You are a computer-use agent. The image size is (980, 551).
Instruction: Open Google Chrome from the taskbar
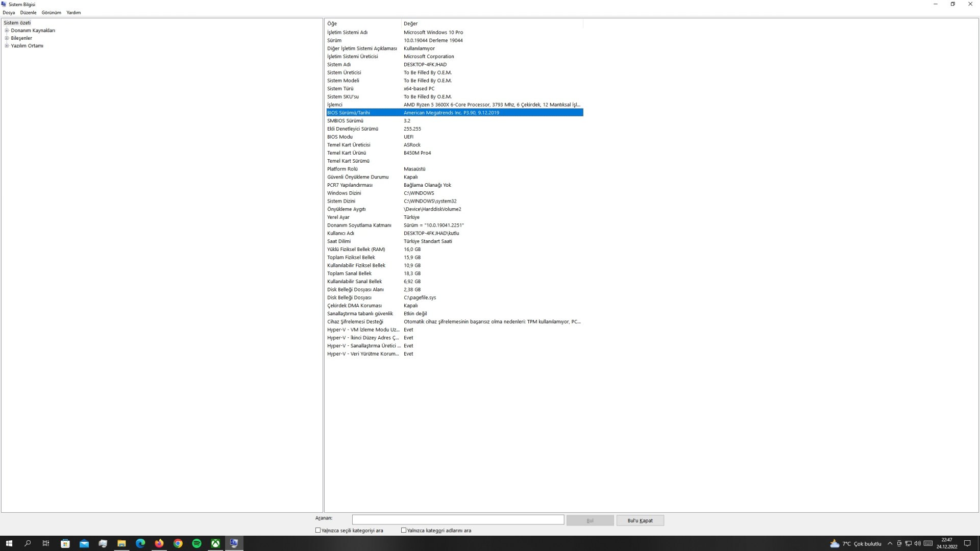pyautogui.click(x=178, y=543)
